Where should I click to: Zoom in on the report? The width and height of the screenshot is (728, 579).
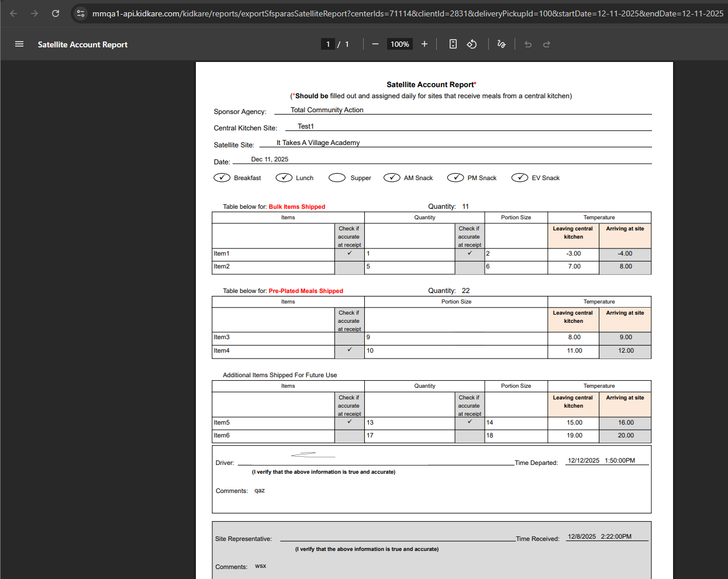pos(424,44)
